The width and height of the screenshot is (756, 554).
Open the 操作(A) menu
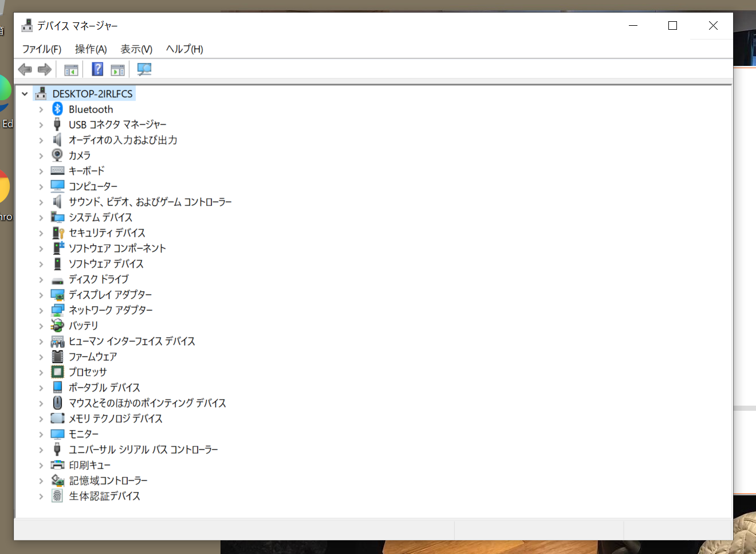pyautogui.click(x=90, y=49)
